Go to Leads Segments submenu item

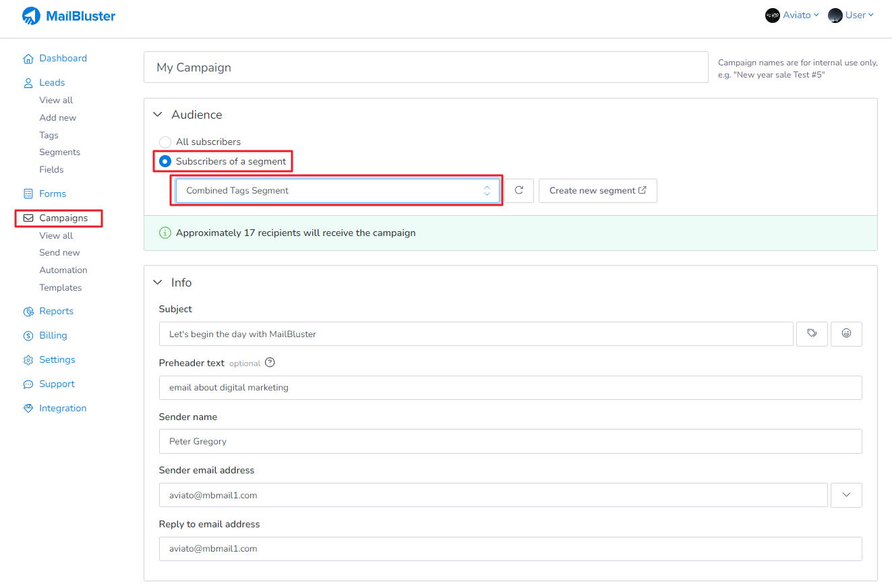(59, 152)
